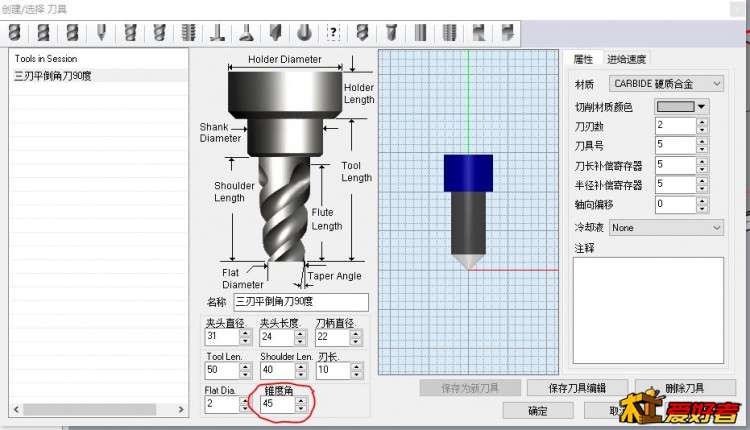Select the Chamfer Mill tool icon
Image resolution: width=750 pixels, height=430 pixels.
click(276, 33)
